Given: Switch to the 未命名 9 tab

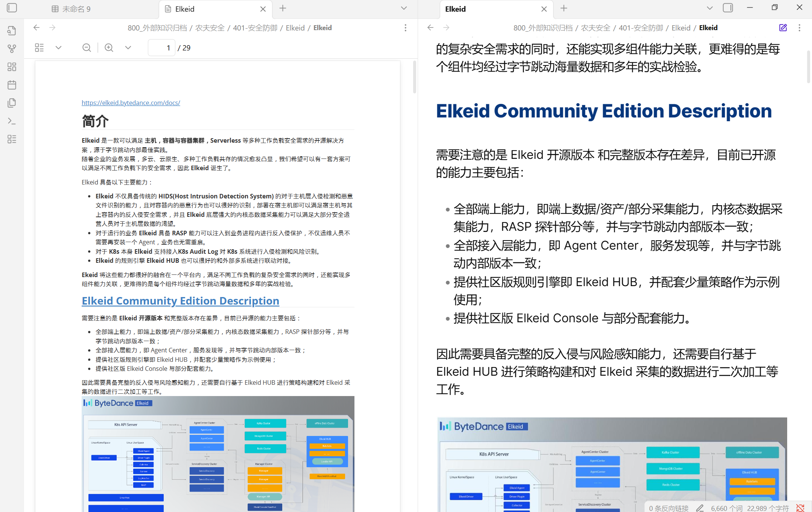Looking at the screenshot, I should 76,9.
